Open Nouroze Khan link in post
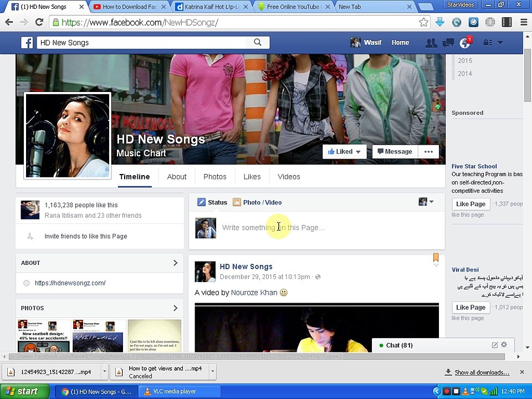Image resolution: width=532 pixels, height=399 pixels. tap(254, 293)
